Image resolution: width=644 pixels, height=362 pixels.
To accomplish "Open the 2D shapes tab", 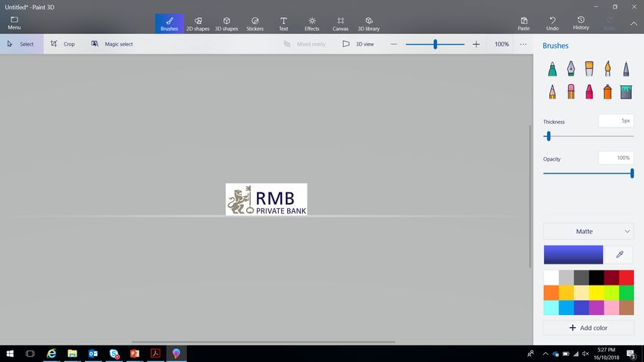I will coord(198,23).
